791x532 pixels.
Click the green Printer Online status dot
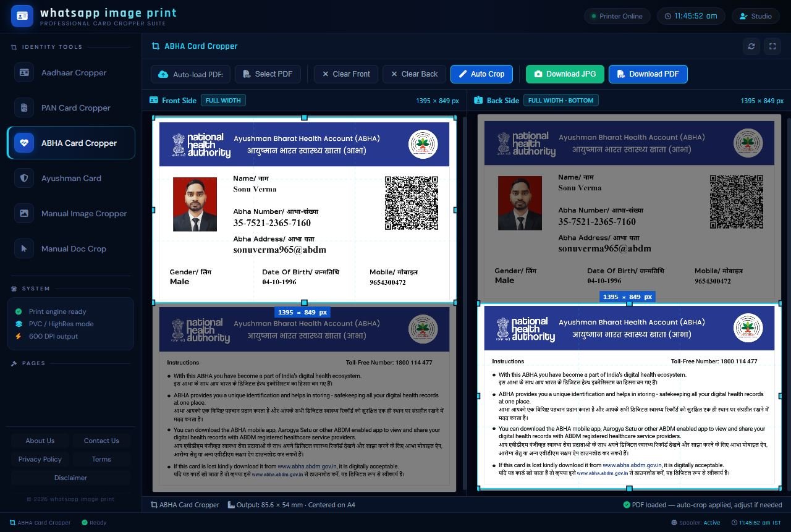coord(594,17)
